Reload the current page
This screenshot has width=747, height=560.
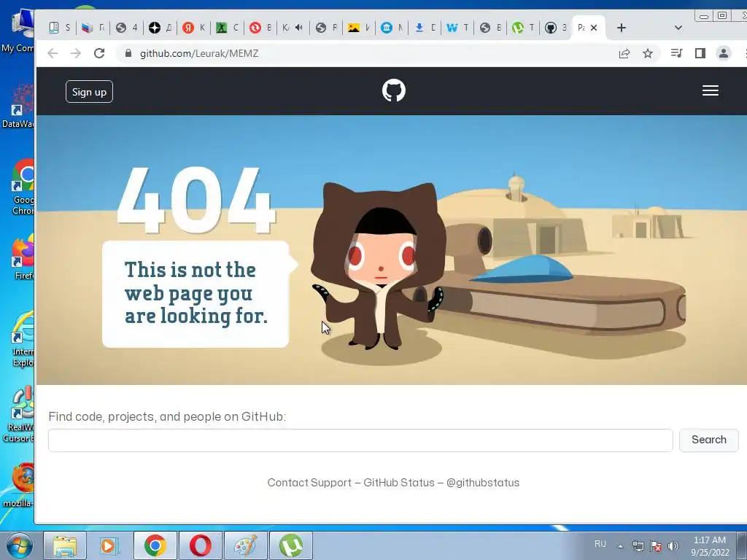99,53
